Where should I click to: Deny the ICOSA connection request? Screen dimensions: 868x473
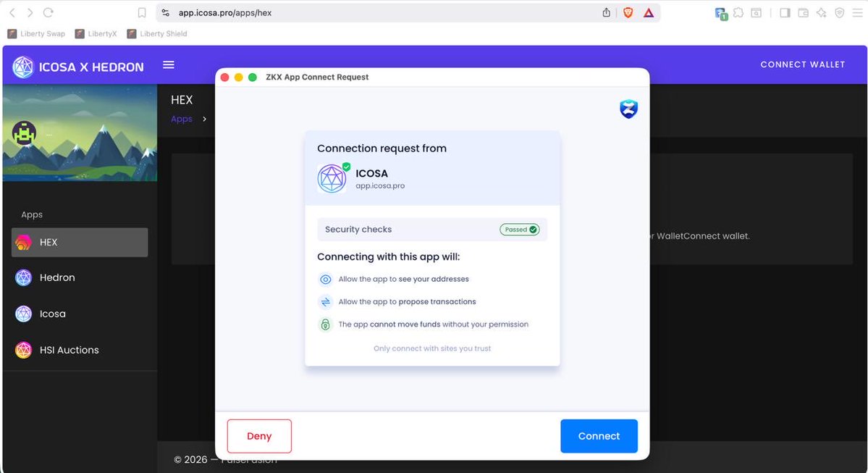pyautogui.click(x=259, y=436)
